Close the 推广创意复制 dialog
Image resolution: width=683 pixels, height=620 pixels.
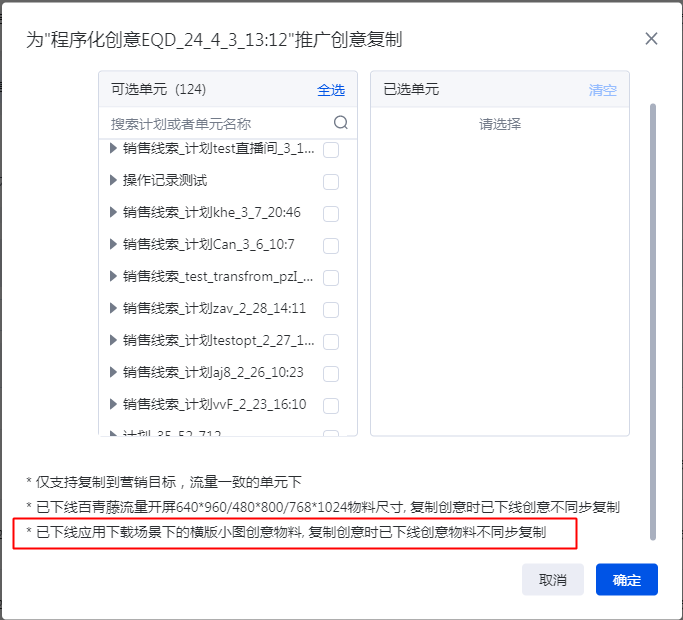click(651, 39)
